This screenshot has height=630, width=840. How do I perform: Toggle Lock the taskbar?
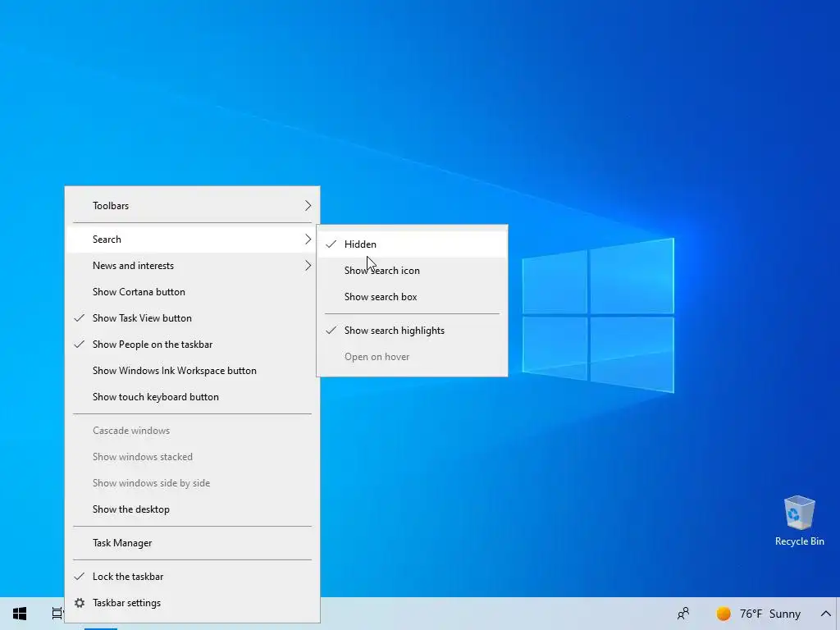[x=192, y=577]
